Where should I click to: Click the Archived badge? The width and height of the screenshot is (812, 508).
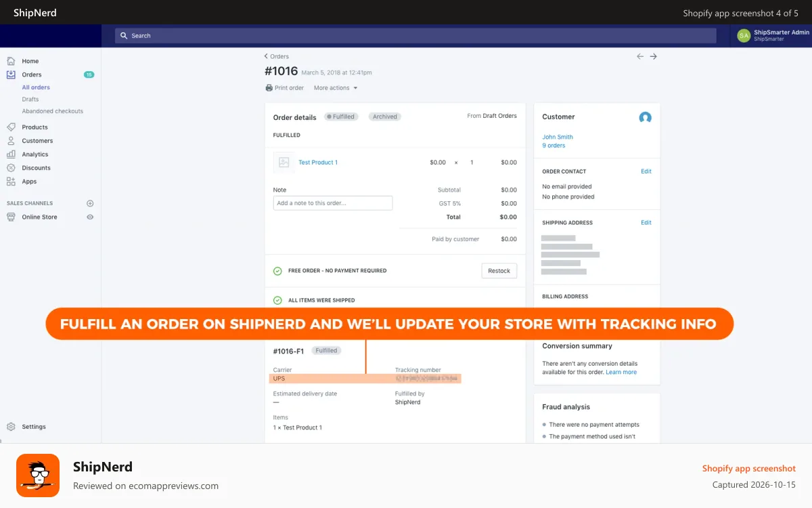(x=385, y=117)
